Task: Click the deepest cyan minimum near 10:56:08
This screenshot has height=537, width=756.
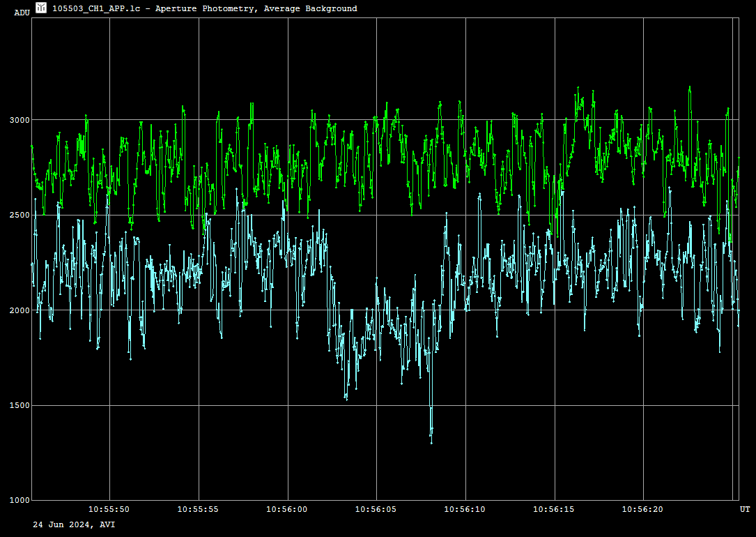Action: [x=431, y=442]
